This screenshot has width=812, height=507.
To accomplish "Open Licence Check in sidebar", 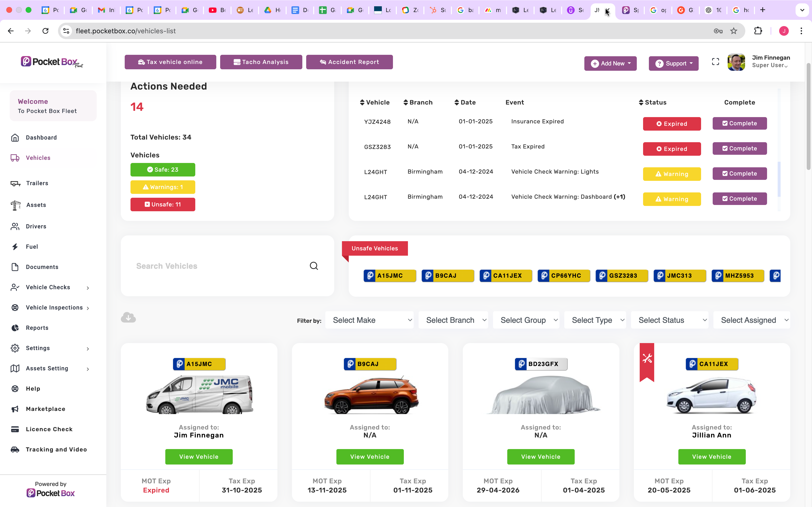I will pos(49,429).
